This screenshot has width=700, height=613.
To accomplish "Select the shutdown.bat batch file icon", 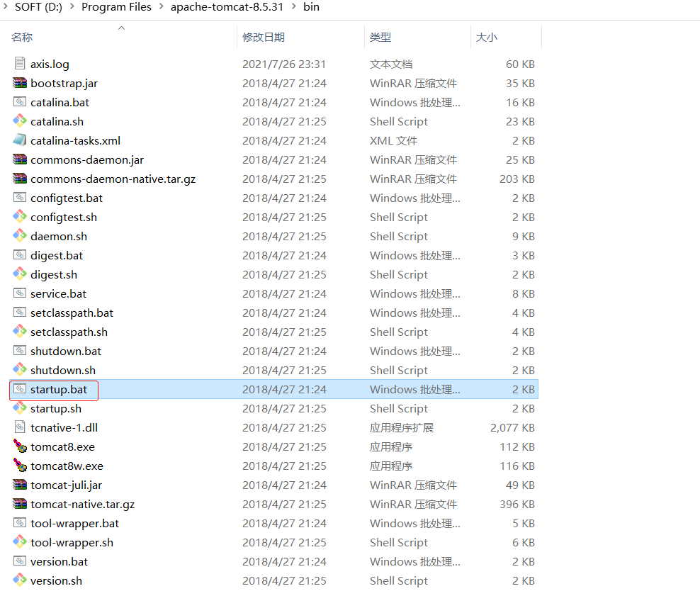I will click(20, 351).
